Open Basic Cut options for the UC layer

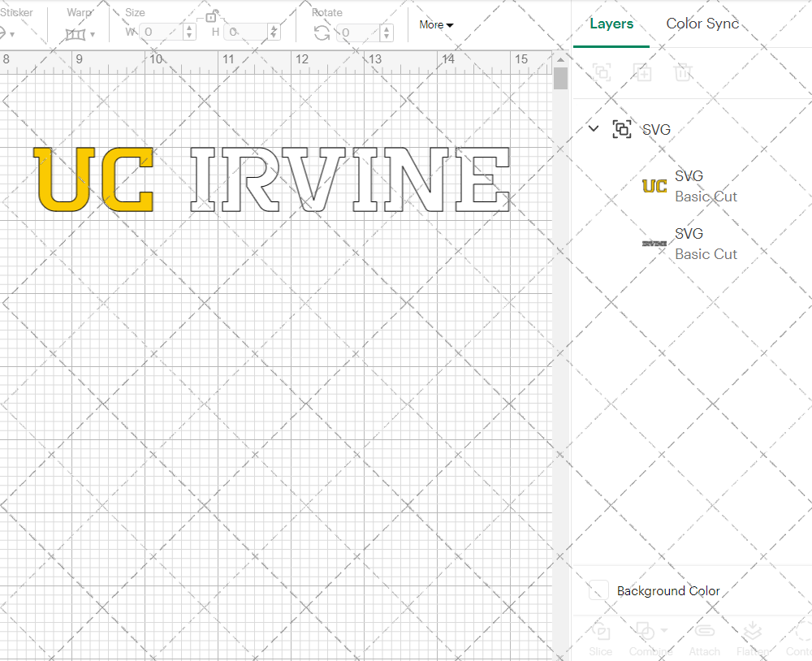point(706,197)
